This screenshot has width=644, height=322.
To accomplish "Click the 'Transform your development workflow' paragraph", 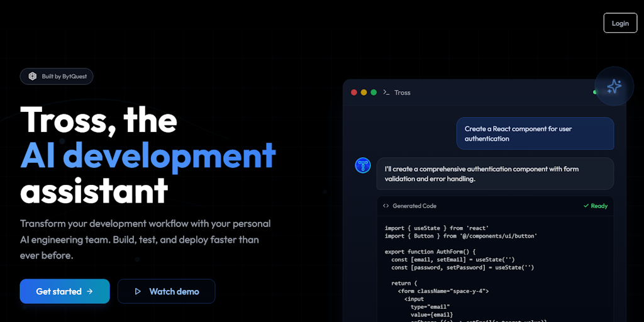I will pos(145,240).
